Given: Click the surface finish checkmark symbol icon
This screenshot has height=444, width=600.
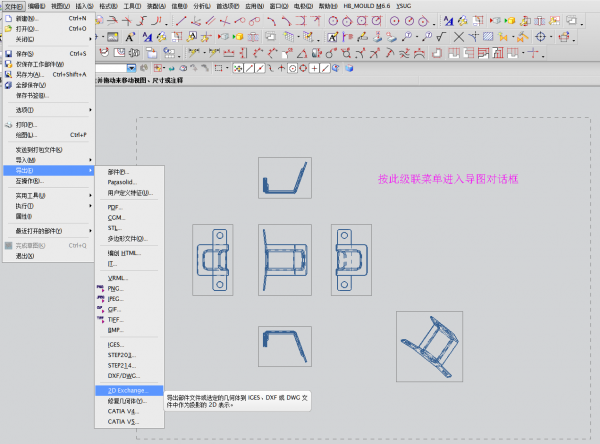Looking at the screenshot, I should pyautogui.click(x=442, y=37).
